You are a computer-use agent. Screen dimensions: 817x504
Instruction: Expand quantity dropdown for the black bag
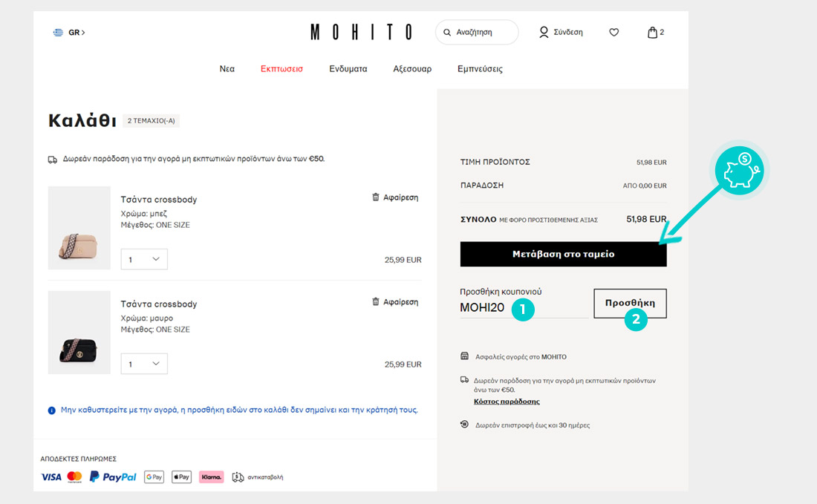(144, 364)
